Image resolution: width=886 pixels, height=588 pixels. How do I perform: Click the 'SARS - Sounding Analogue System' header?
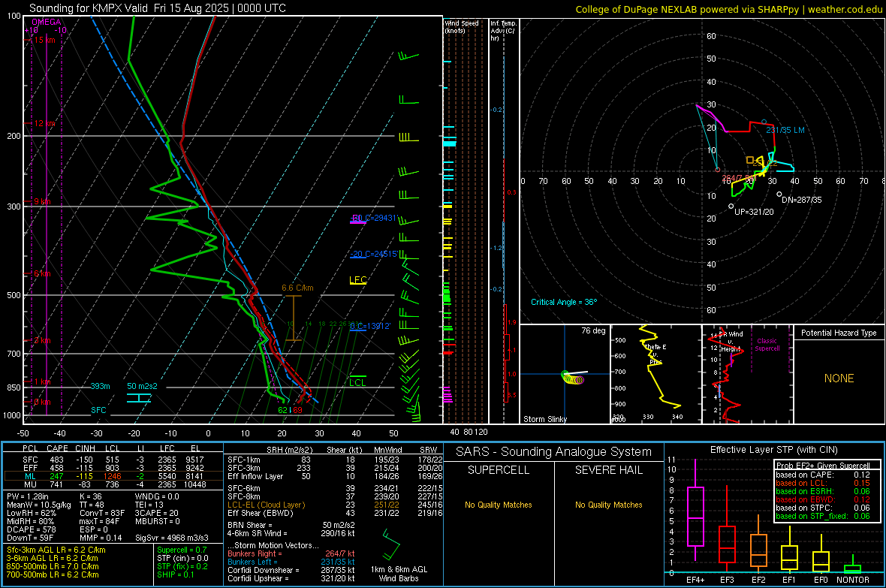click(554, 452)
